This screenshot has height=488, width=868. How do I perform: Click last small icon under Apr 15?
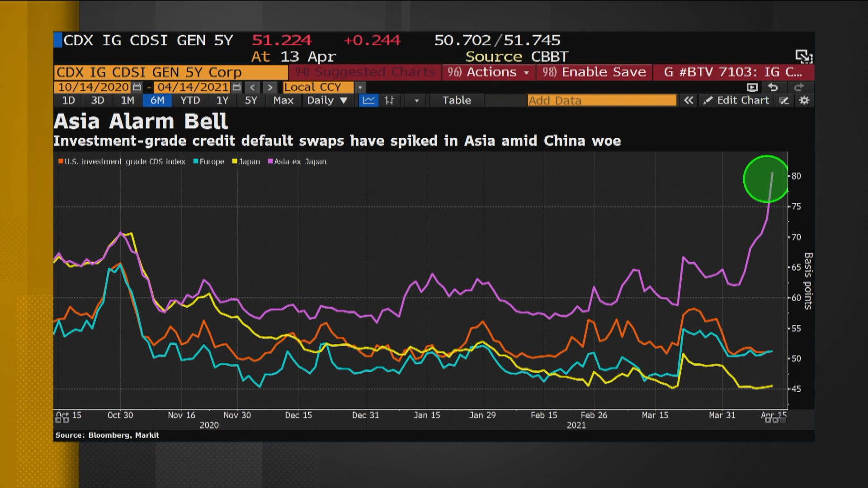(x=783, y=420)
